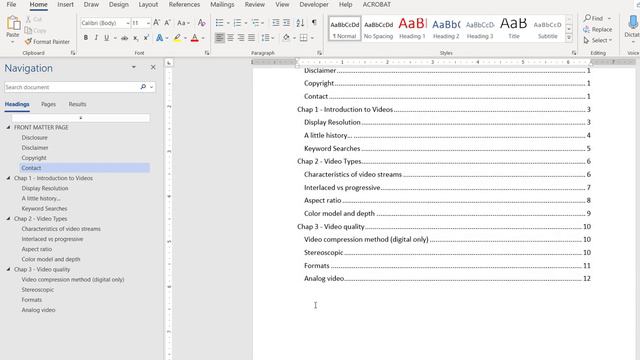Apply the No Spacing style
The image size is (640, 360).
pyautogui.click(x=378, y=29)
